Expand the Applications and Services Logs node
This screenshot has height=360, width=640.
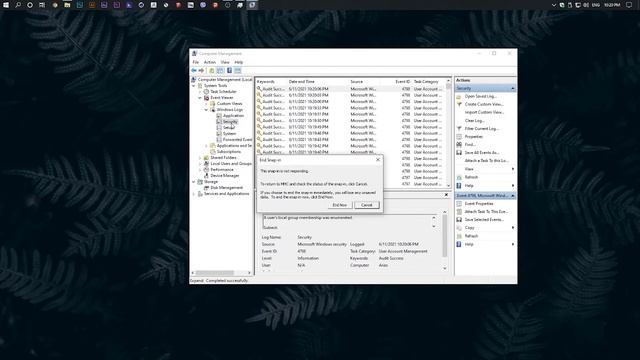pos(206,146)
